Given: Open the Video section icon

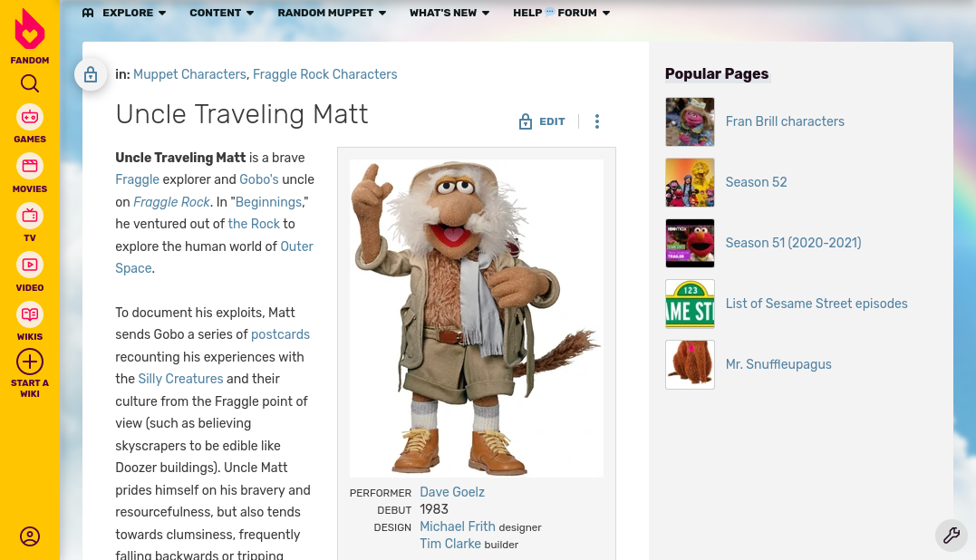Looking at the screenshot, I should (x=30, y=266).
